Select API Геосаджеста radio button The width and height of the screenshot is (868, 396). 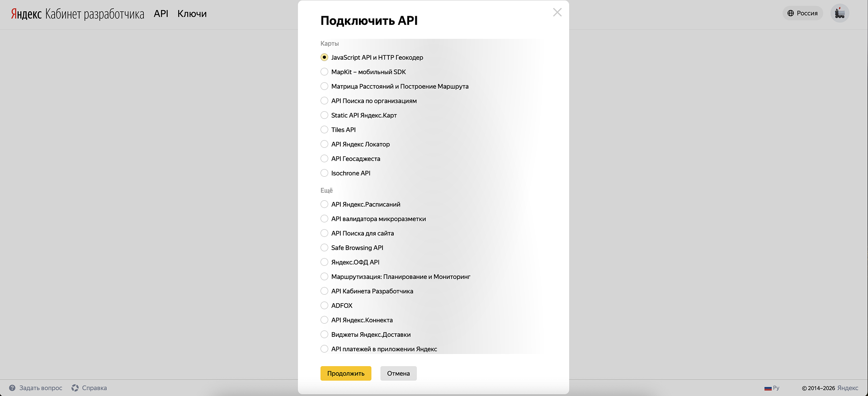pyautogui.click(x=324, y=159)
